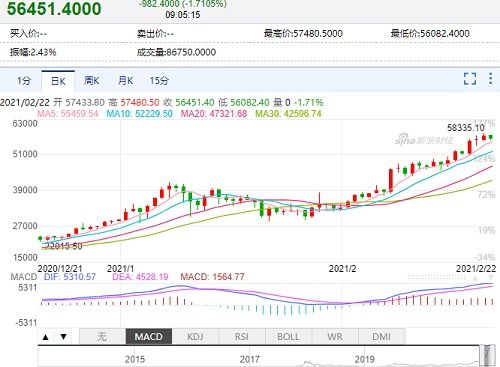Switch indicator to RSI
The width and height of the screenshot is (500, 367).
pyautogui.click(x=242, y=336)
